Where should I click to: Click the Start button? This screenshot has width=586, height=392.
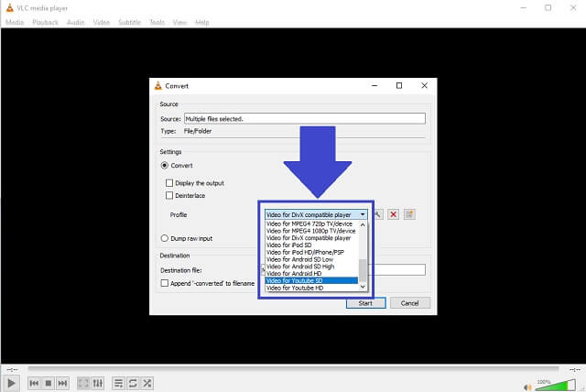365,303
